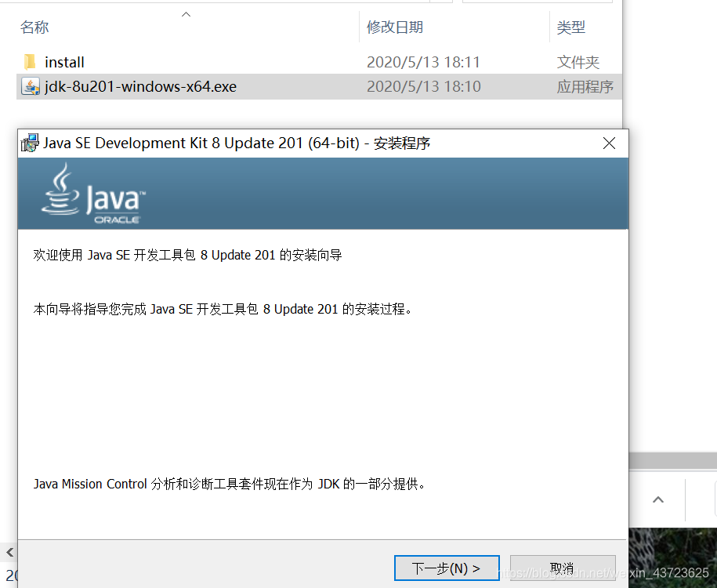Click the Cancel 取消 button

tap(563, 568)
